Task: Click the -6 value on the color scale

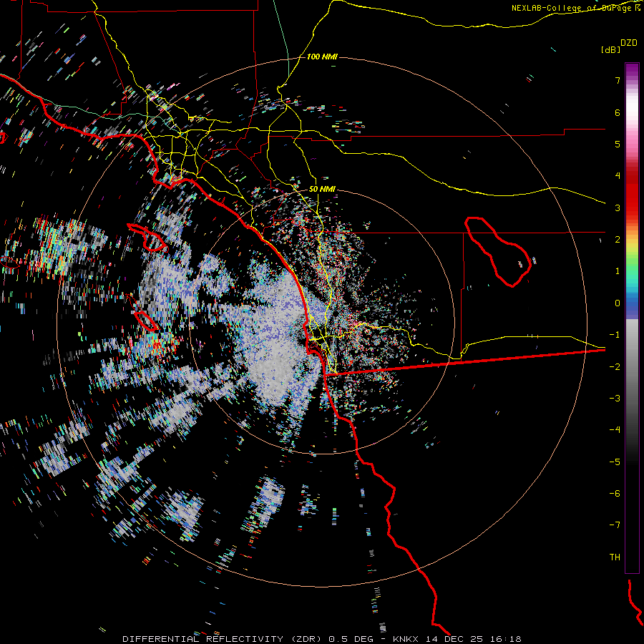Action: [x=615, y=494]
